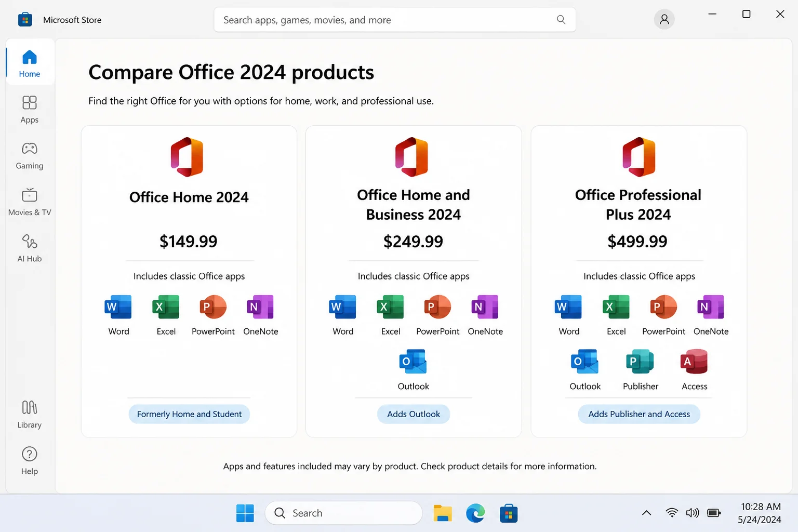The height and width of the screenshot is (532, 798).
Task: Switch to Movies & TV section
Action: click(30, 202)
